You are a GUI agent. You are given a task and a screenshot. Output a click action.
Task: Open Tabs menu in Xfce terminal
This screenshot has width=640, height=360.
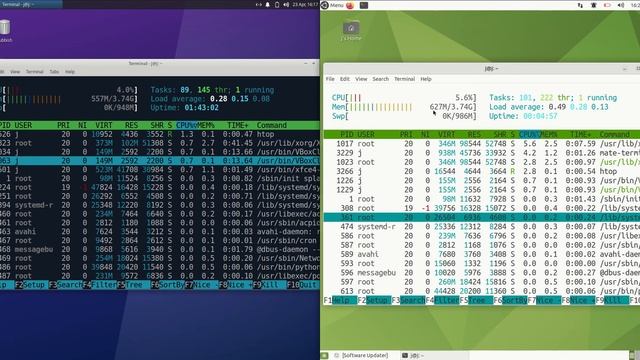54,71
